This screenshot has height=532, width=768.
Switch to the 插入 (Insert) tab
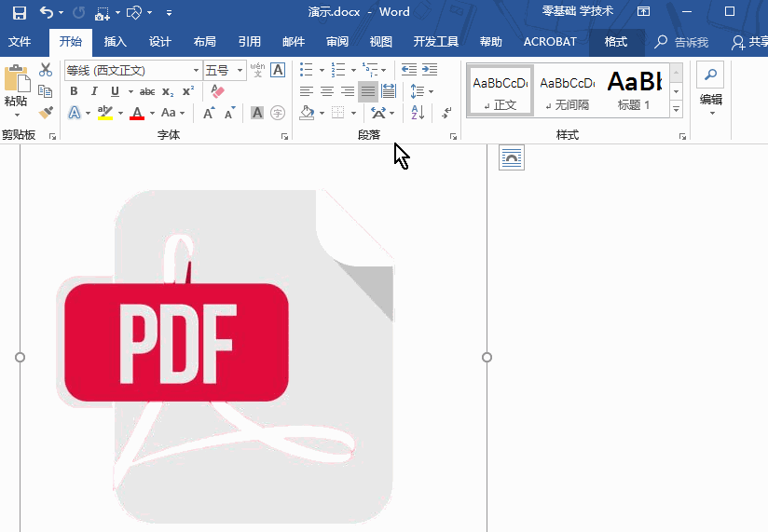point(115,42)
